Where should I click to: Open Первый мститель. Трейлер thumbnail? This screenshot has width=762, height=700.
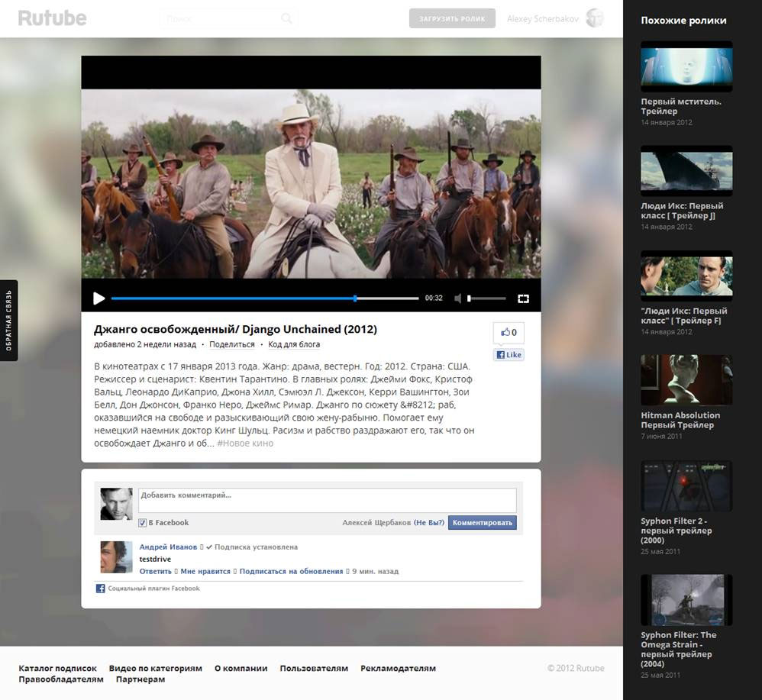coord(686,66)
